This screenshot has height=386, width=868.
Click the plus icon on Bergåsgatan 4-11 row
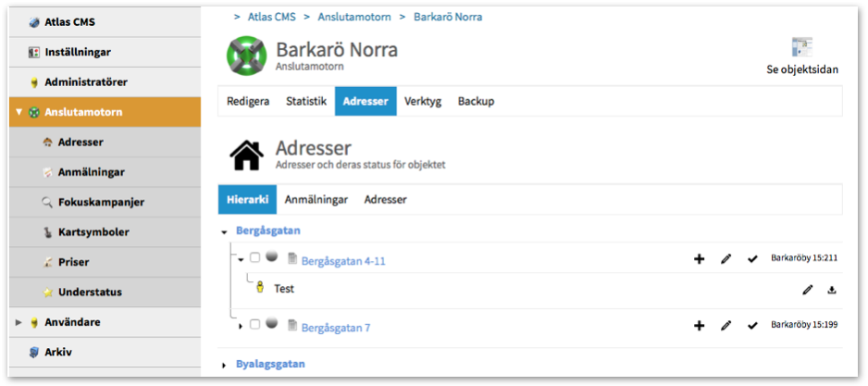coord(700,259)
